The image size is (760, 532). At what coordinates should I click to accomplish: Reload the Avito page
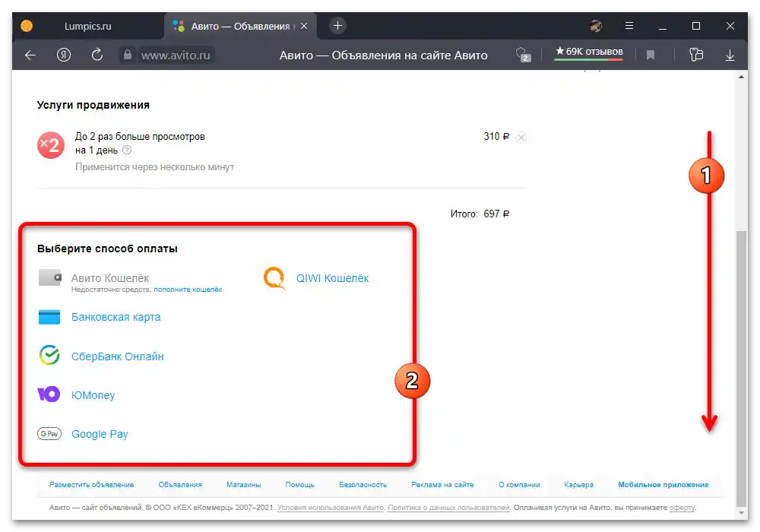(x=97, y=55)
